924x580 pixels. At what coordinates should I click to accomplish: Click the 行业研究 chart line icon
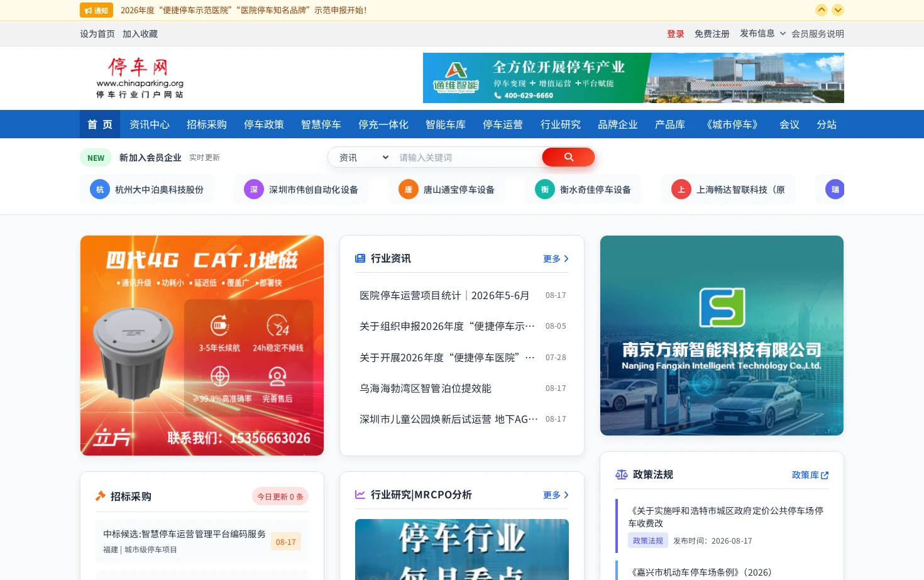360,495
